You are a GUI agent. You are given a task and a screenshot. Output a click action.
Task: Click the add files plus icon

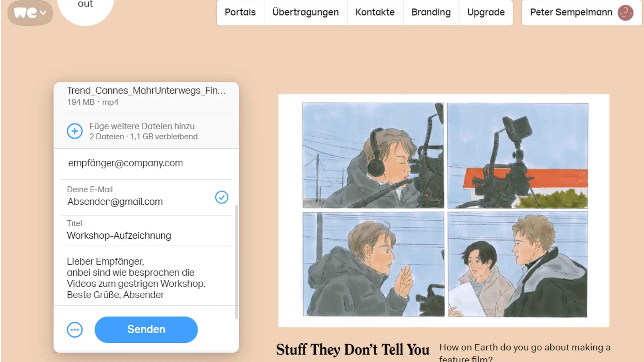coord(75,131)
